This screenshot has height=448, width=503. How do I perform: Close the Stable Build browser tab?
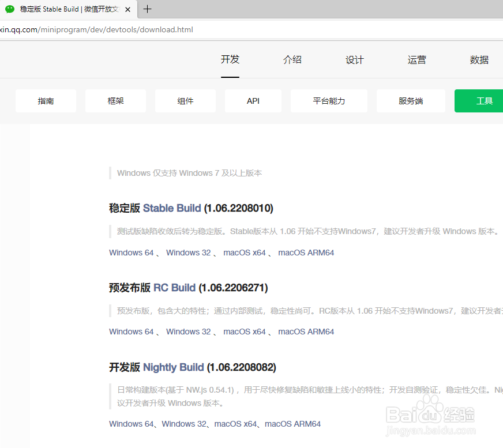click(127, 9)
